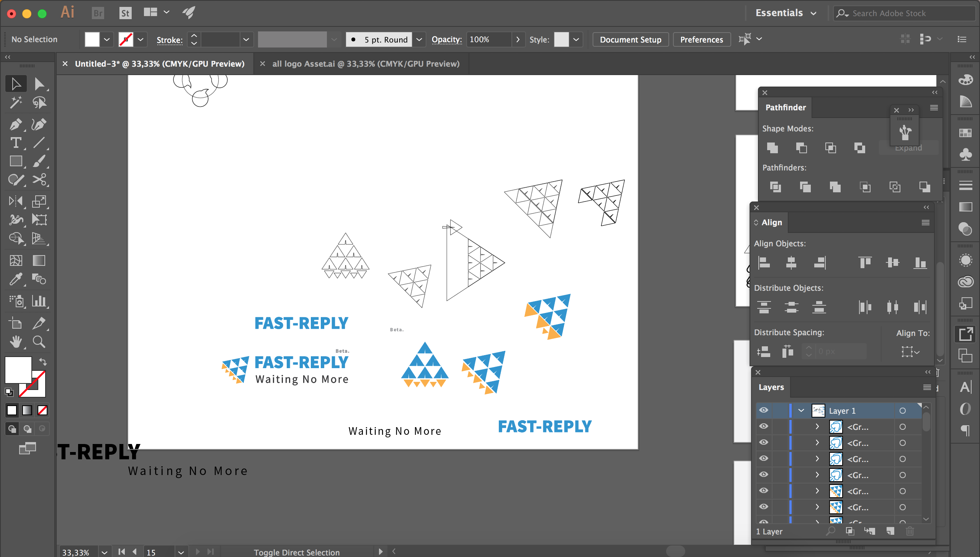Open the Pathfinder panel tab
Viewport: 980px width, 557px height.
(786, 108)
